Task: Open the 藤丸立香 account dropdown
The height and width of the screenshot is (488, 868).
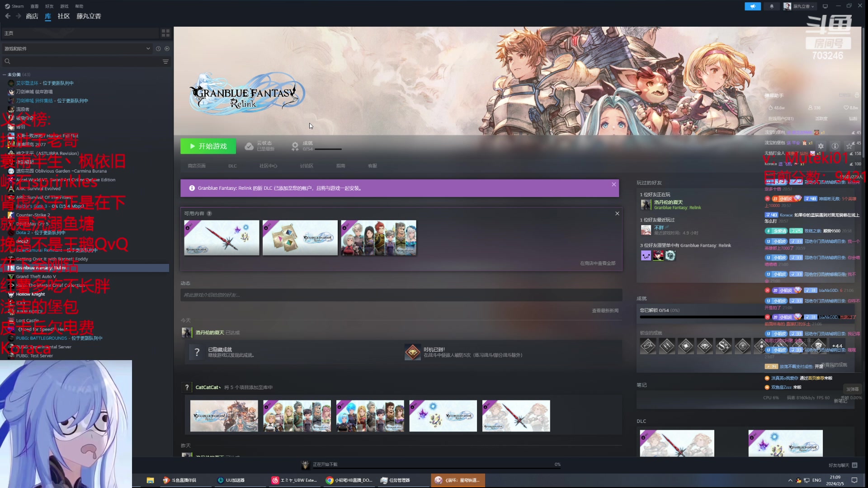Action: 799,6
